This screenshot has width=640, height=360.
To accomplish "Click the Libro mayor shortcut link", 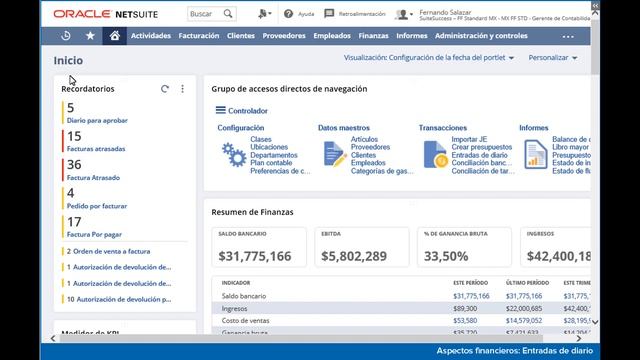I will [x=571, y=147].
